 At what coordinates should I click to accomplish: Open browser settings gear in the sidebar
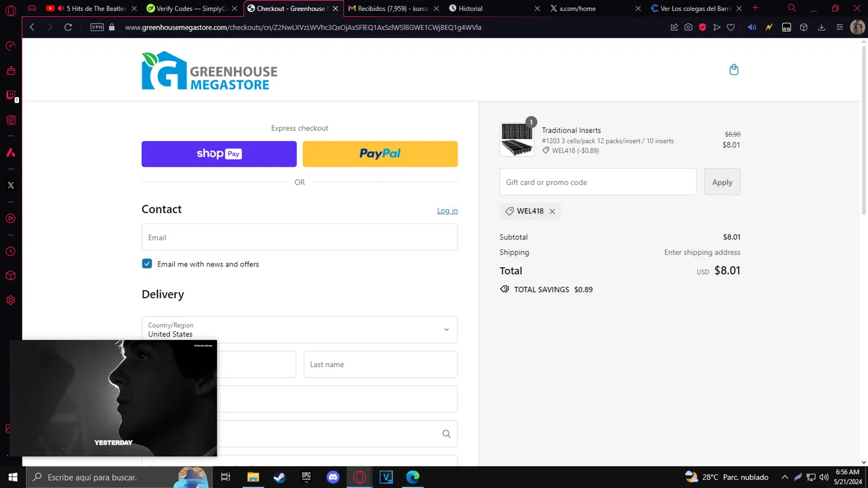(10, 301)
